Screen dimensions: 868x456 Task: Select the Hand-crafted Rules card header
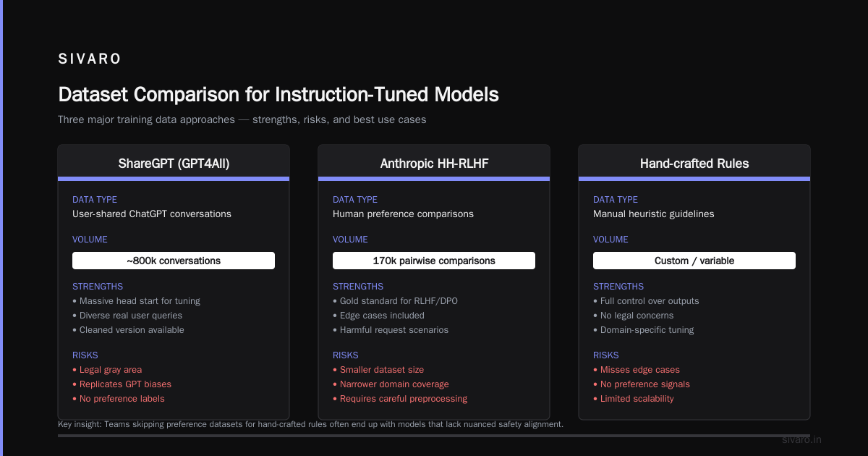pyautogui.click(x=694, y=163)
